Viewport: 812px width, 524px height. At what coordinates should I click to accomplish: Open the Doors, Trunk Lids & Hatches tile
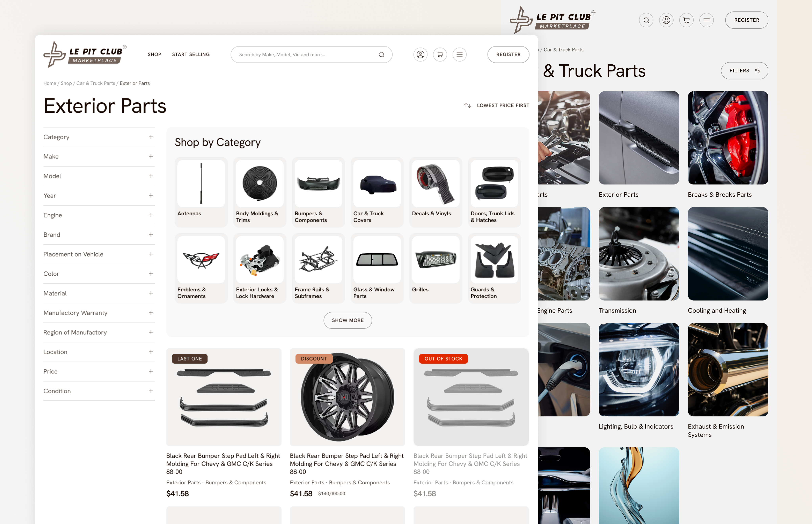[x=494, y=192]
